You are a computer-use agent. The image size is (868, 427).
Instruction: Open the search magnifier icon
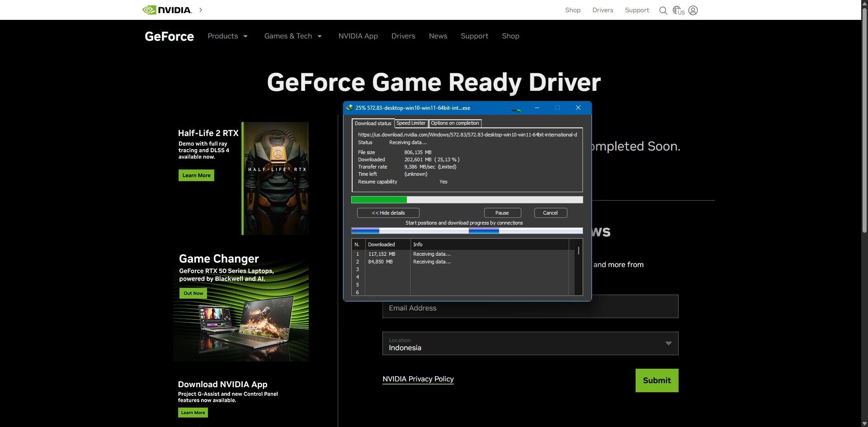pos(663,10)
